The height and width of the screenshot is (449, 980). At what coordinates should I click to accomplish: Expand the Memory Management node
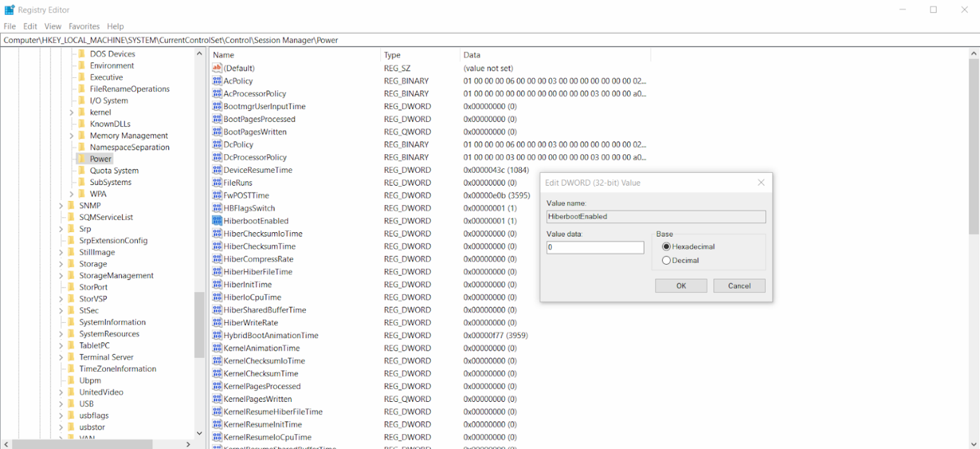[x=71, y=135]
